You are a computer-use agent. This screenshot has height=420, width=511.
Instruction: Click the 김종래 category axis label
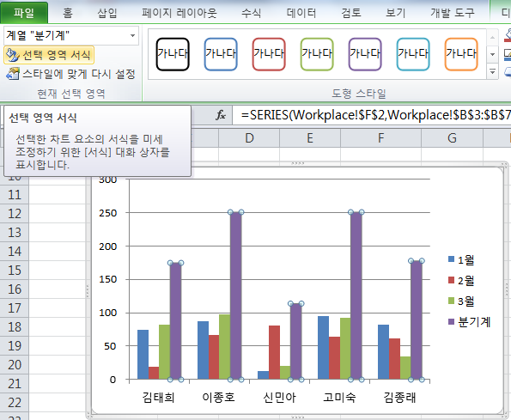point(399,398)
